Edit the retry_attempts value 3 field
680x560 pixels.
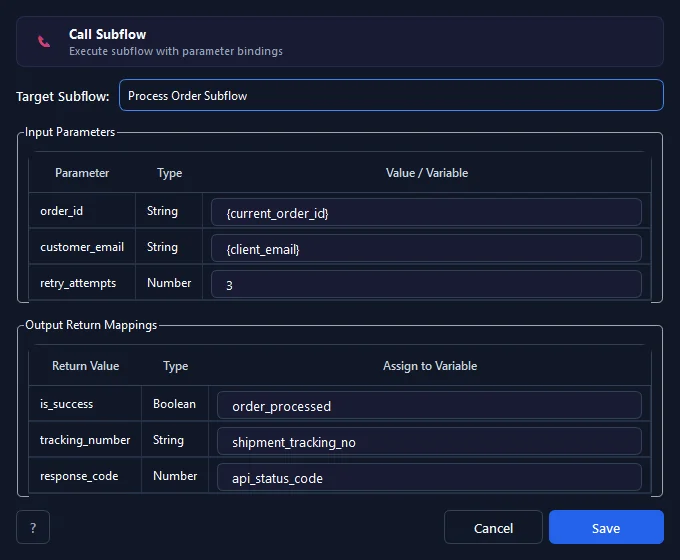[426, 285]
